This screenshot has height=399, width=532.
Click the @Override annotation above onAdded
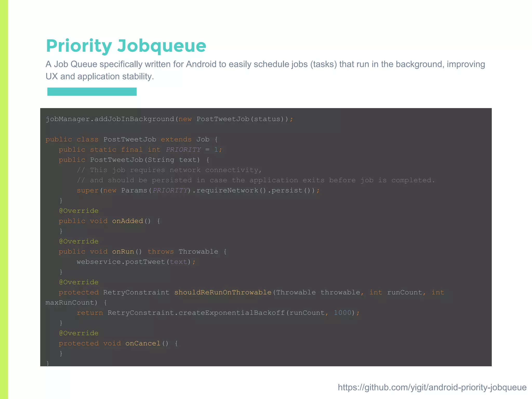coord(79,211)
